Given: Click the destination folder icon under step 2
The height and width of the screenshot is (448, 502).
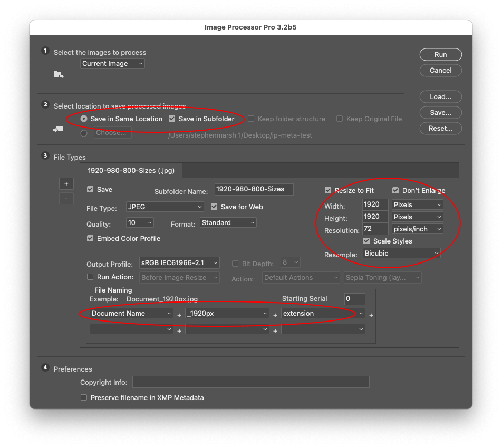Looking at the screenshot, I should point(58,128).
